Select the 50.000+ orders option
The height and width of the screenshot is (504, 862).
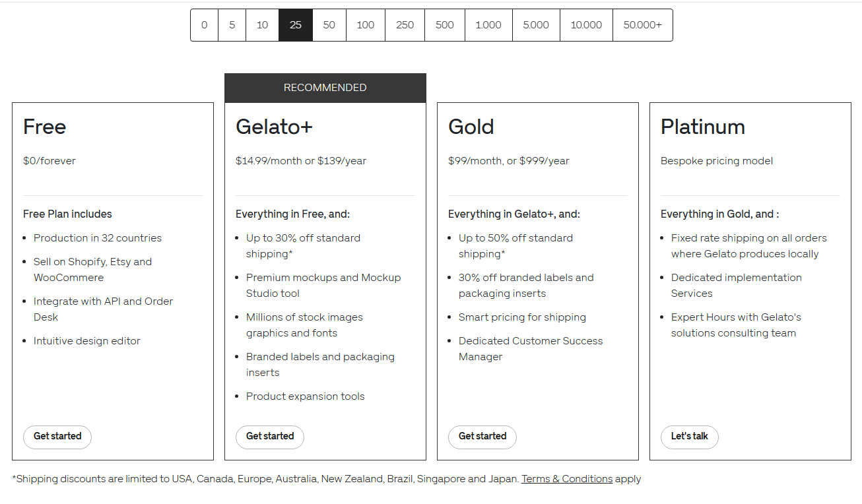click(x=643, y=25)
